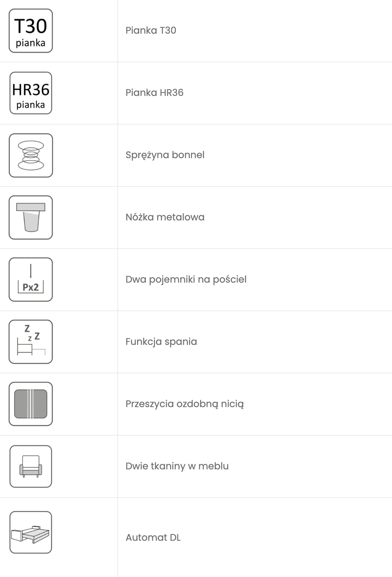Screen dimensions: 392x577
Task: Click the decorative stitching icon
Action: tap(31, 404)
